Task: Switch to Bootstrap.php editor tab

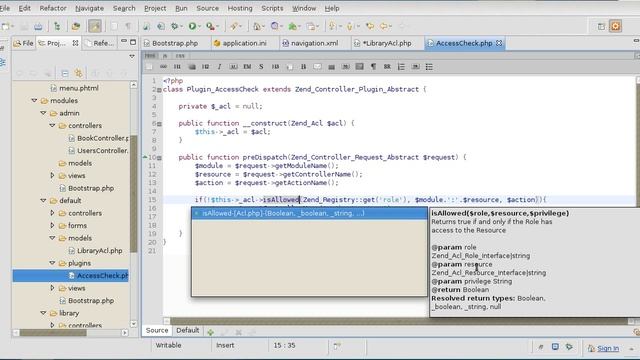Action: pos(175,43)
